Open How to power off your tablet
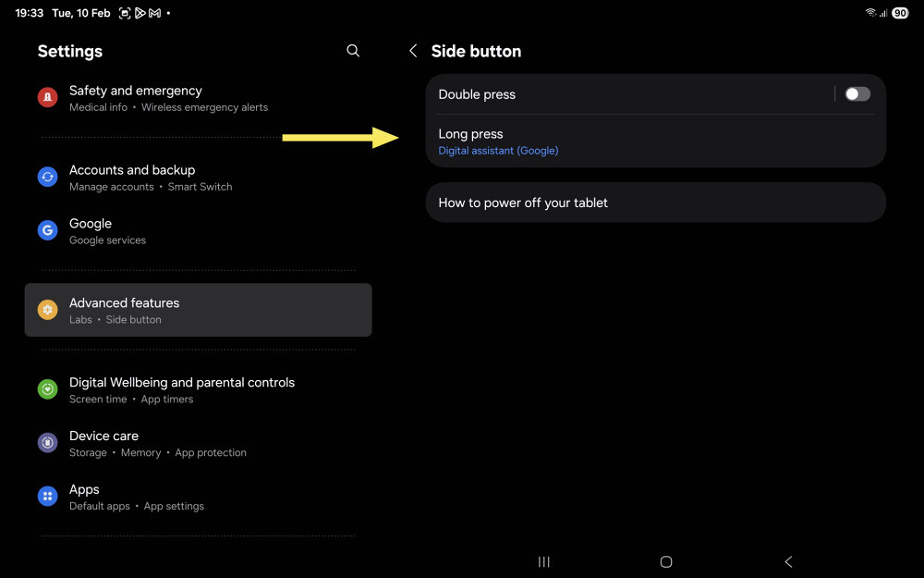Screen dimensions: 924x578 point(655,203)
